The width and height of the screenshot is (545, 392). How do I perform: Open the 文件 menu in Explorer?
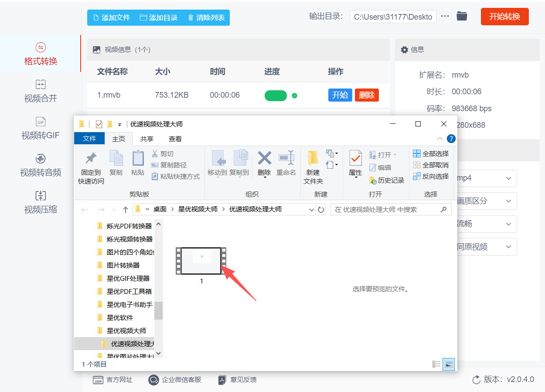click(x=89, y=138)
